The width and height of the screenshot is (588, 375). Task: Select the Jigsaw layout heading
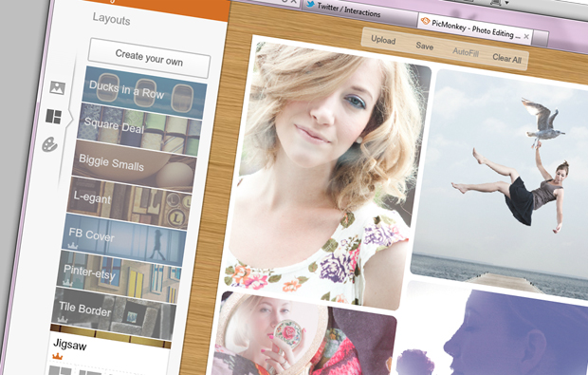pyautogui.click(x=70, y=345)
